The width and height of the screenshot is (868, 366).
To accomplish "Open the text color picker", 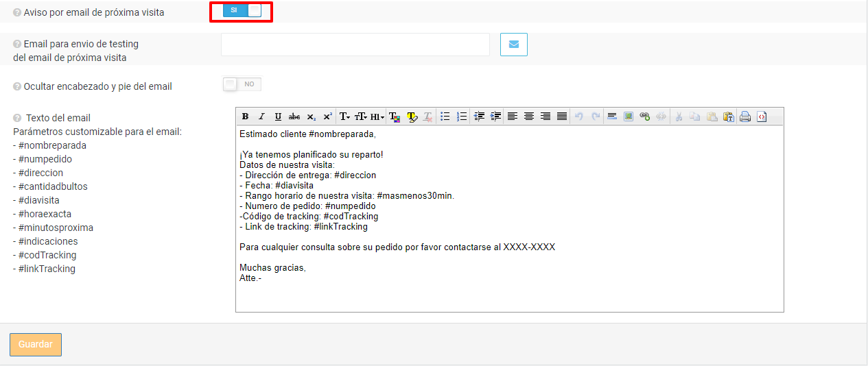I will [x=395, y=117].
